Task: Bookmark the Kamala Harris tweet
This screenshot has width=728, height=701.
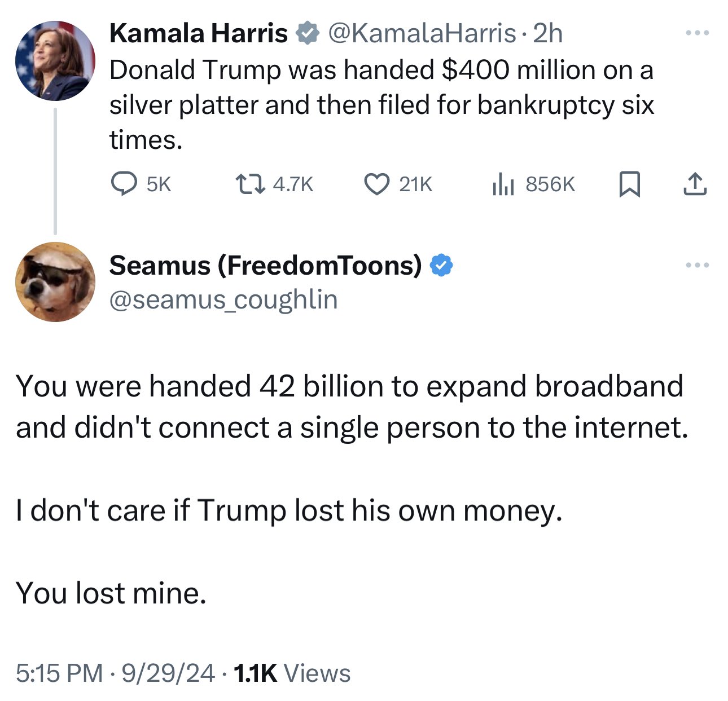Action: point(629,184)
